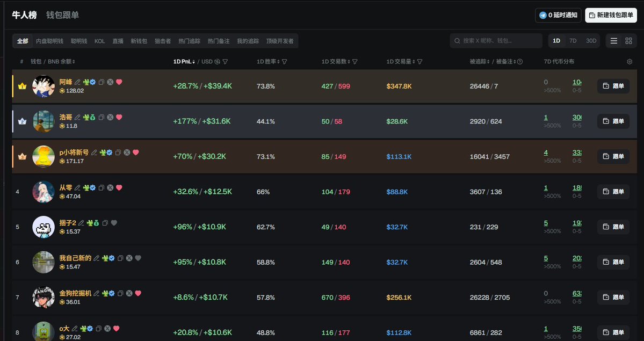The width and height of the screenshot is (644, 341).
Task: Sort by the 1D PnL column header
Action: (x=184, y=62)
